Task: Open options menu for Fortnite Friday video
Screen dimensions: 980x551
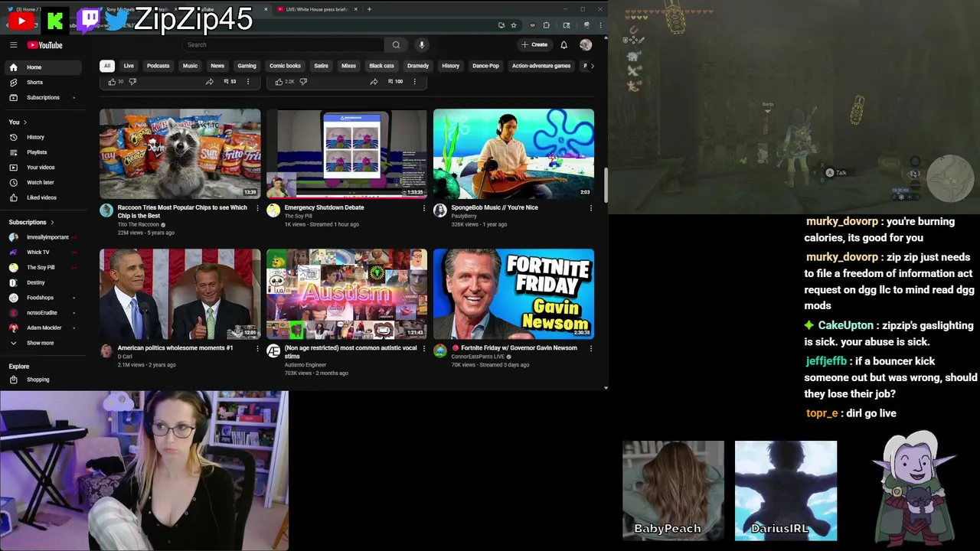Action: click(x=590, y=348)
